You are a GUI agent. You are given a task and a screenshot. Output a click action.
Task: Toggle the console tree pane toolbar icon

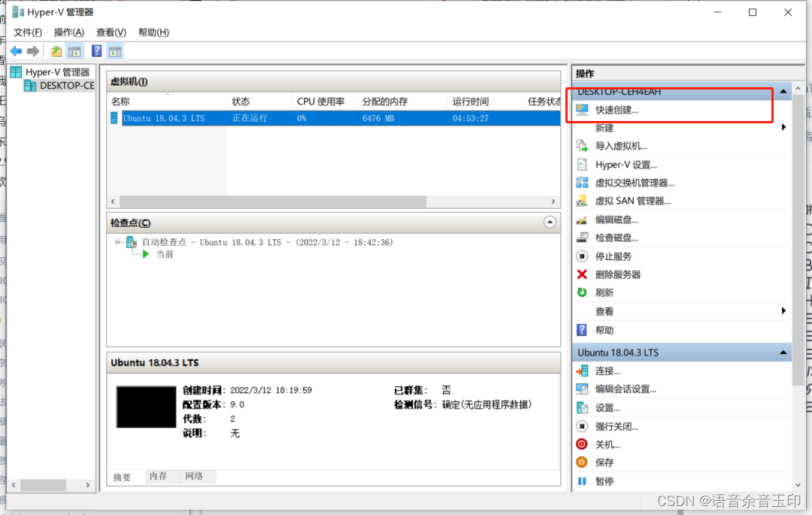pyautogui.click(x=74, y=51)
